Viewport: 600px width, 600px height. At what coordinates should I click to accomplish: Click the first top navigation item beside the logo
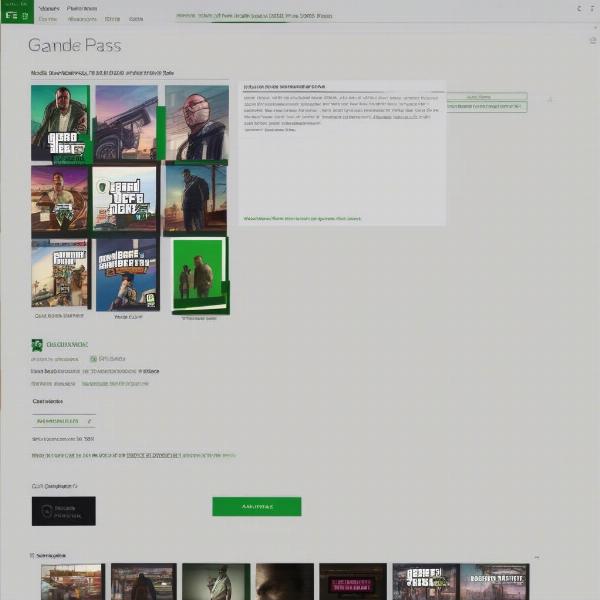49,8
